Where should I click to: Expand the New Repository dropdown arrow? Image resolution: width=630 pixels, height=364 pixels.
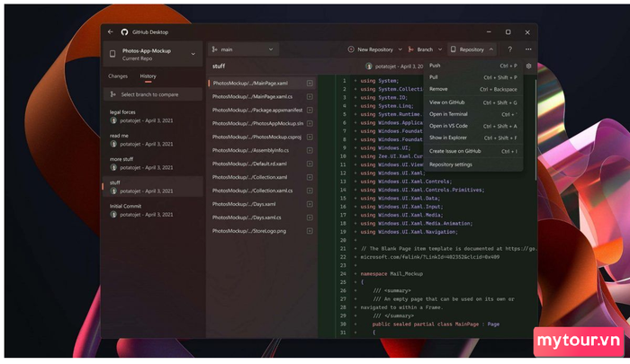[400, 49]
